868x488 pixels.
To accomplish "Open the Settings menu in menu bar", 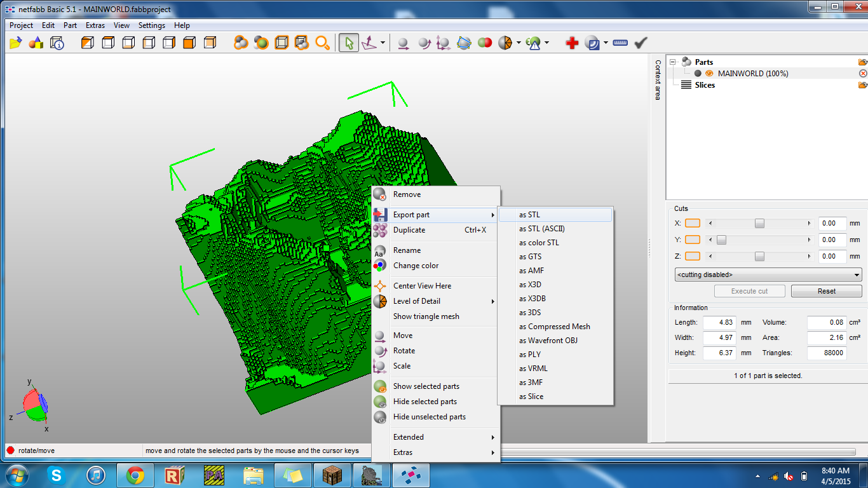I will click(152, 25).
